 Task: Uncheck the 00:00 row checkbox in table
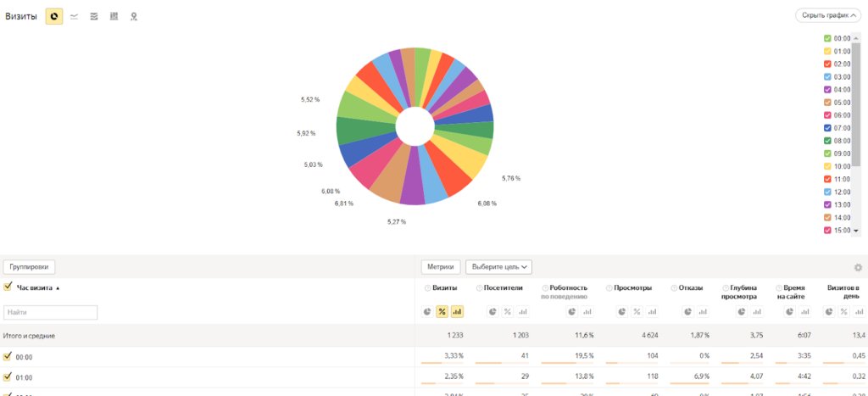[x=8, y=357]
